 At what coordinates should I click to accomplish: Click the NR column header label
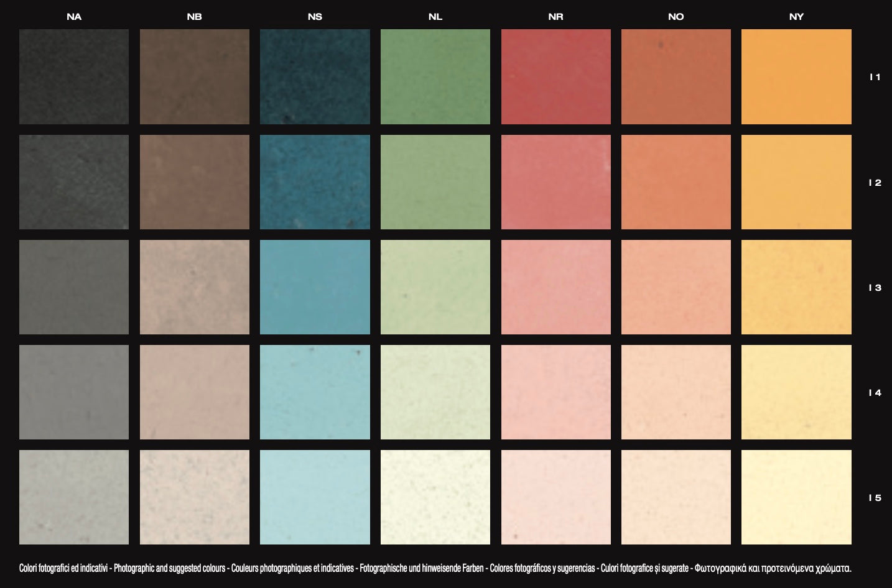555,17
